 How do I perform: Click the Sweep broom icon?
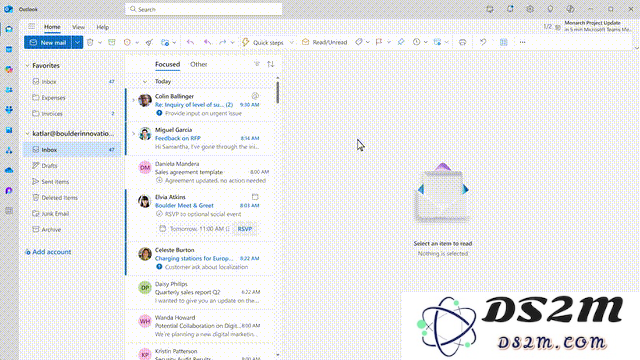click(149, 42)
